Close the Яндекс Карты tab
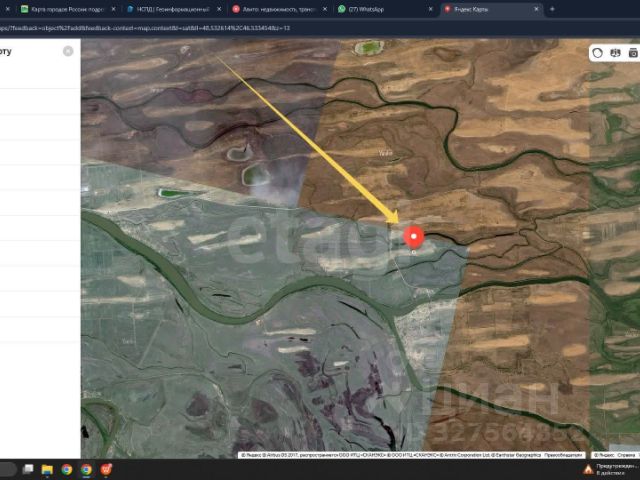 (536, 9)
